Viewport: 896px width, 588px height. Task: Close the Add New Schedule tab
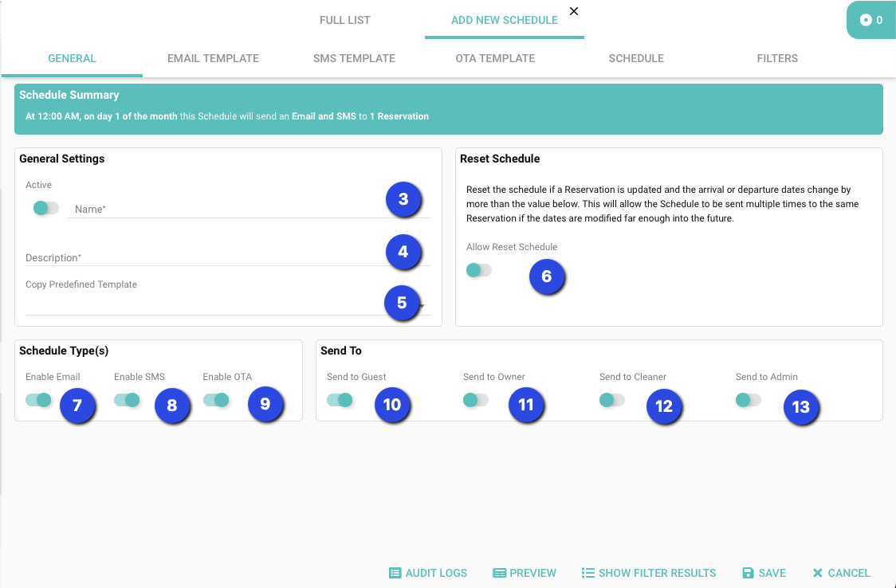(x=574, y=11)
